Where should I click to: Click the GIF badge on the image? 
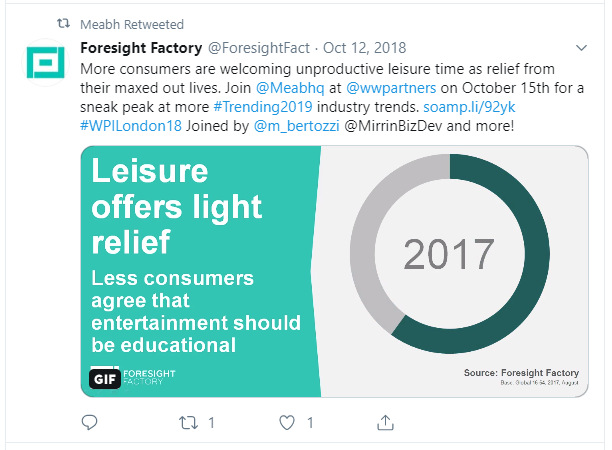[x=104, y=378]
